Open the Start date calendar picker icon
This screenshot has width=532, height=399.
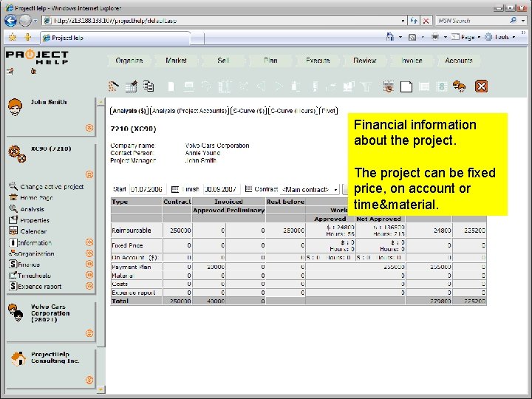(x=174, y=189)
